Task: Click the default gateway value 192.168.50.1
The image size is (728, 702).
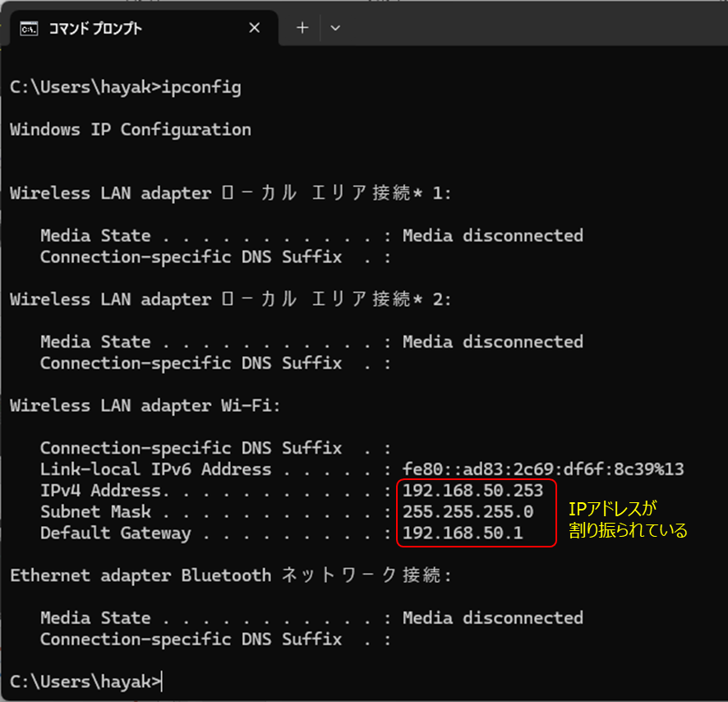Action: [463, 533]
